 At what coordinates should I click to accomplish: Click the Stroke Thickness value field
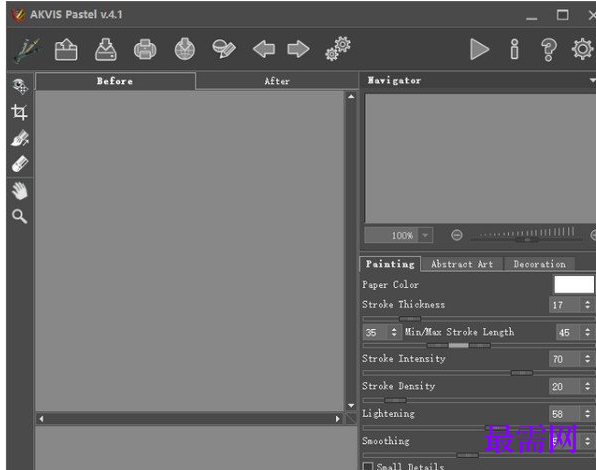(564, 305)
